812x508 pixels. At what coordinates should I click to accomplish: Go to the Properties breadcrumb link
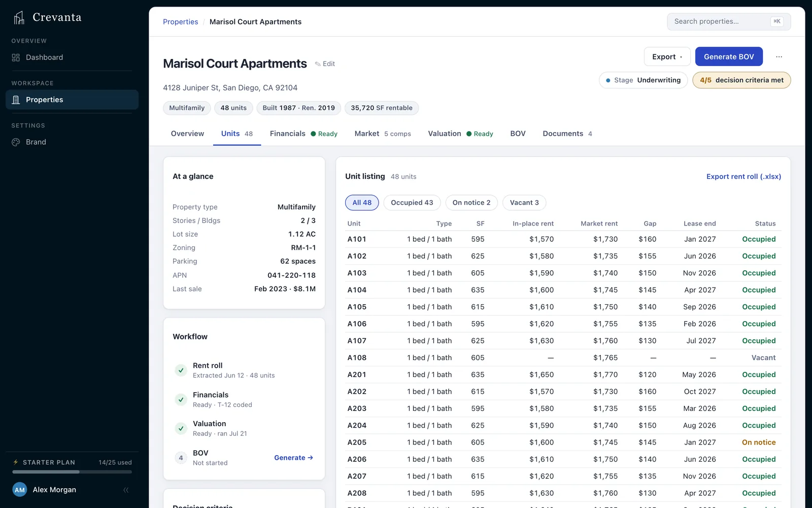coord(181,22)
